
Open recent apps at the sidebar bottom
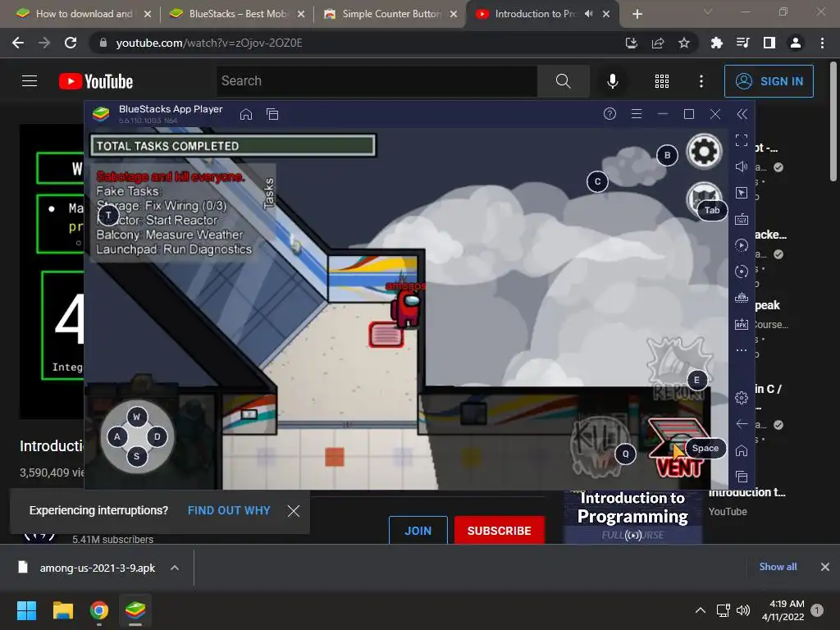click(x=742, y=477)
